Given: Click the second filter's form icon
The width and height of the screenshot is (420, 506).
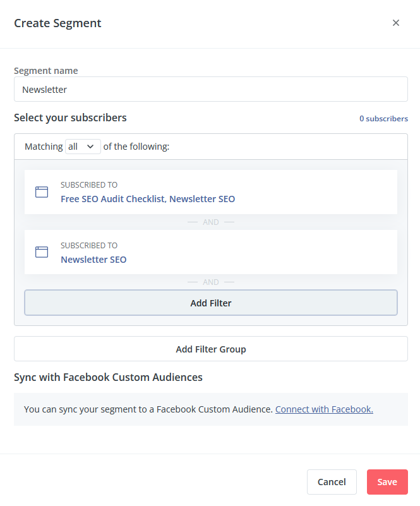Looking at the screenshot, I should (x=42, y=252).
